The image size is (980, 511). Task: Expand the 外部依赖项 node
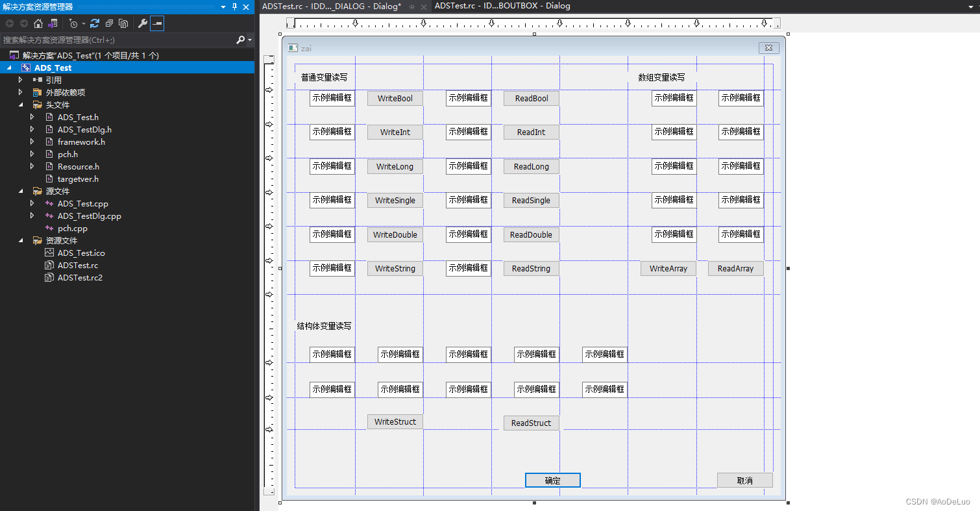[21, 92]
